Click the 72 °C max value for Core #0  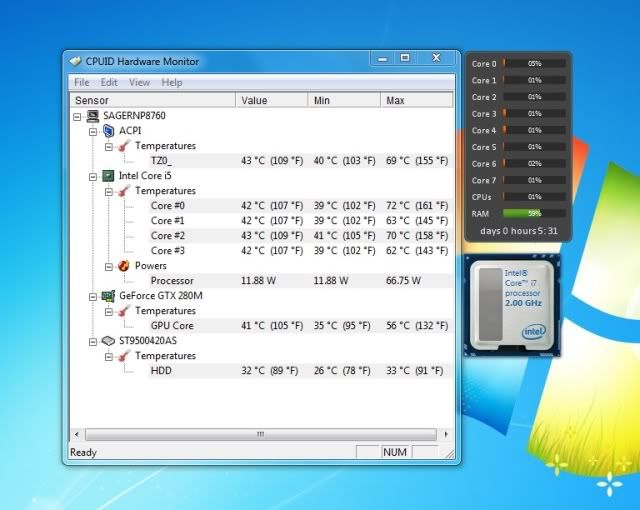pos(417,206)
